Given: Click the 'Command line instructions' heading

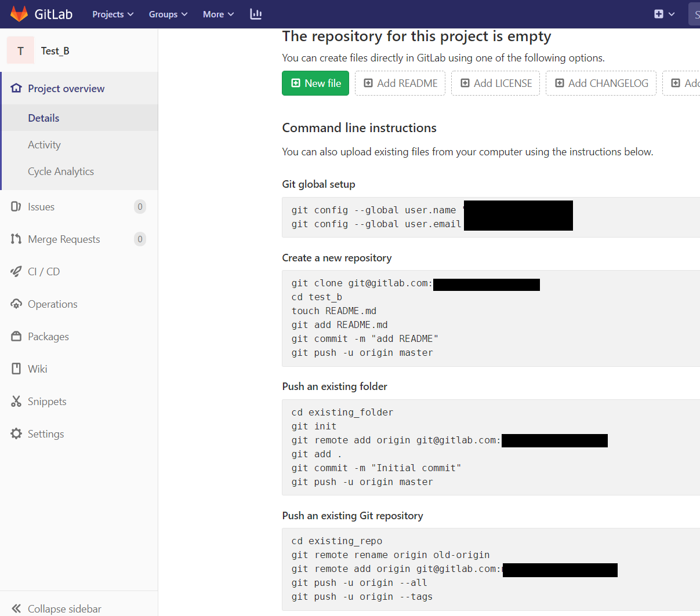Looking at the screenshot, I should coord(359,128).
